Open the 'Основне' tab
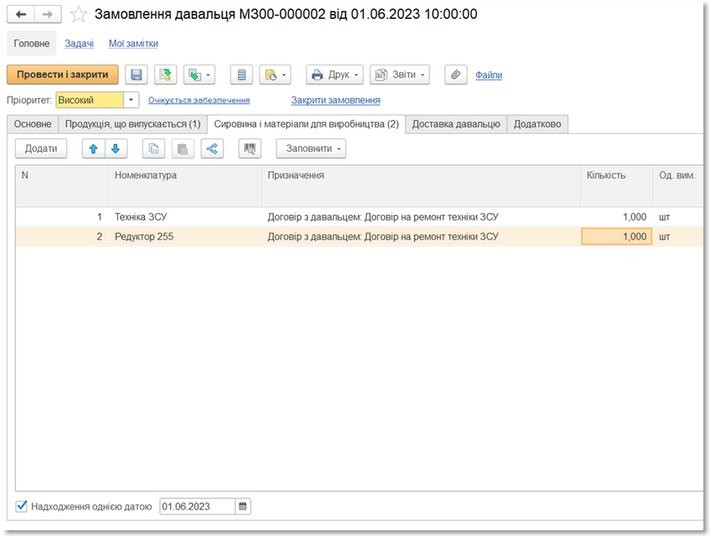This screenshot has width=710, height=536. (x=31, y=124)
